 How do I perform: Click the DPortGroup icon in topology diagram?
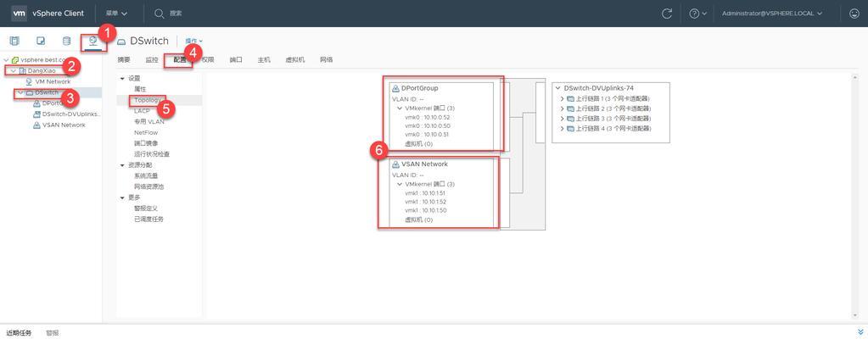point(395,88)
